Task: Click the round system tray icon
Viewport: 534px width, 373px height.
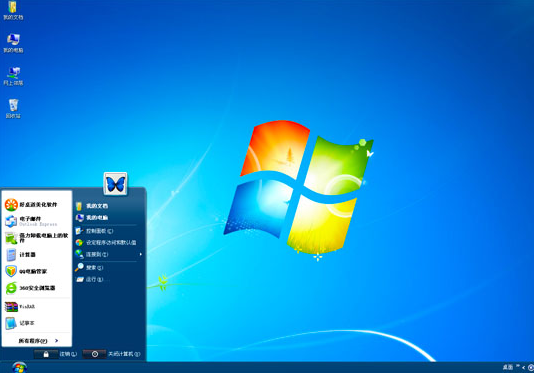Action: (531, 368)
